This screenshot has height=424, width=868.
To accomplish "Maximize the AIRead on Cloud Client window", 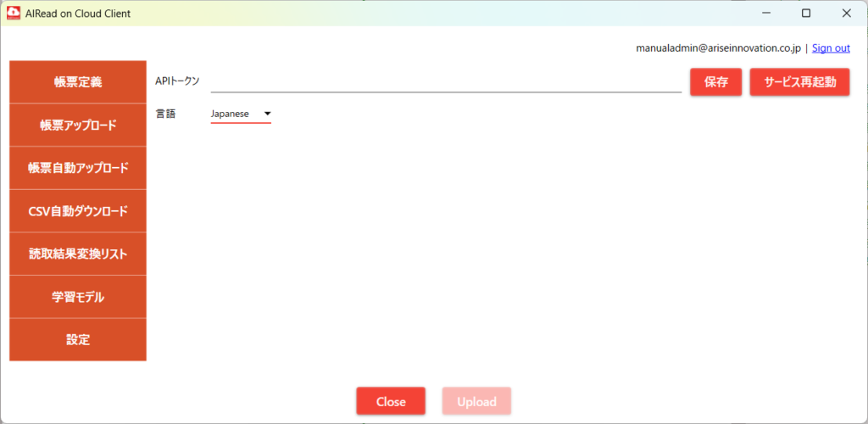I will click(806, 14).
